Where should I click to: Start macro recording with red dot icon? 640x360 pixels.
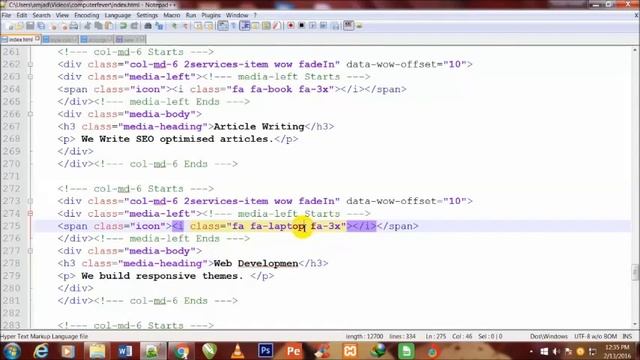pyautogui.click(x=291, y=26)
